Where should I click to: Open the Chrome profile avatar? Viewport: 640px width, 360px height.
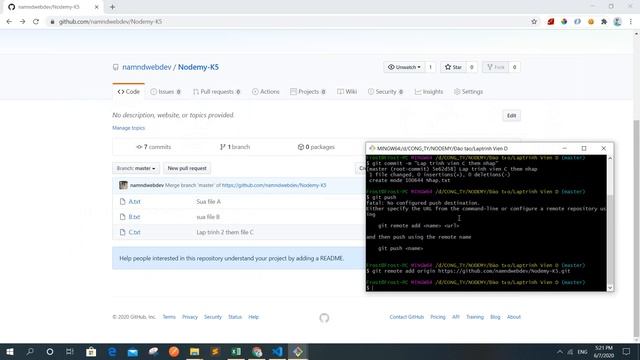point(618,22)
